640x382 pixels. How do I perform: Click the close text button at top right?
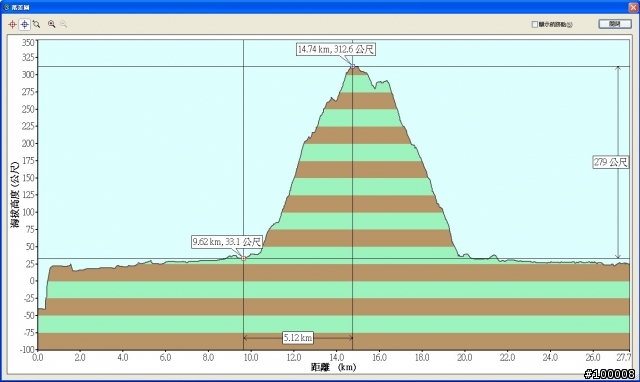click(615, 24)
